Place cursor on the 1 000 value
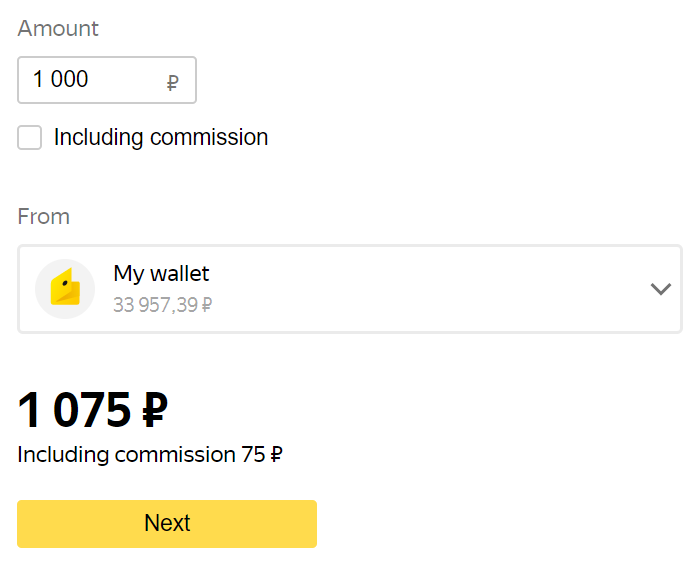The width and height of the screenshot is (700, 569). click(x=60, y=79)
